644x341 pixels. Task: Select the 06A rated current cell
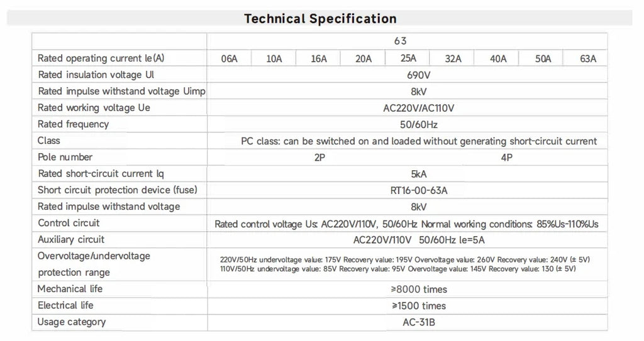click(229, 58)
